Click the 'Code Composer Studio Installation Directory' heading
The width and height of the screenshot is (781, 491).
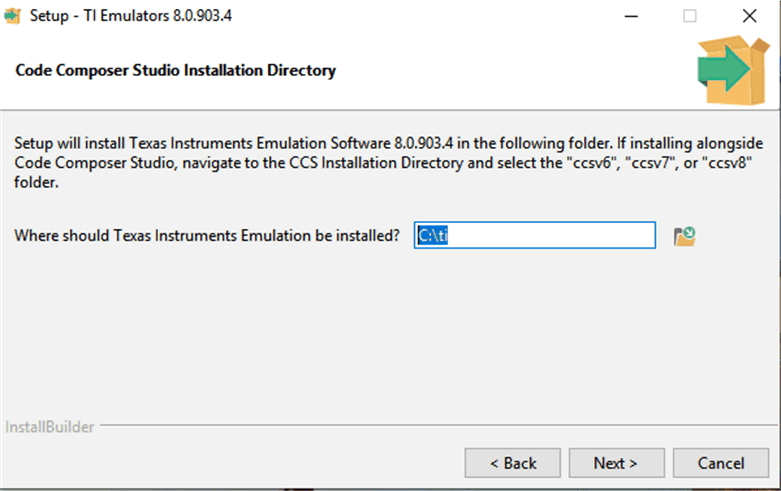coord(176,71)
